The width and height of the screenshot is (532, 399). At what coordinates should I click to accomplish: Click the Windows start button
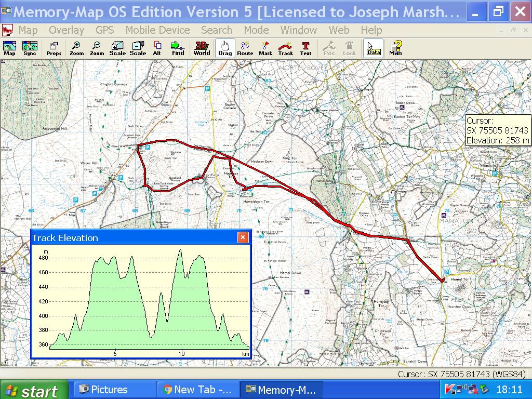(x=34, y=390)
